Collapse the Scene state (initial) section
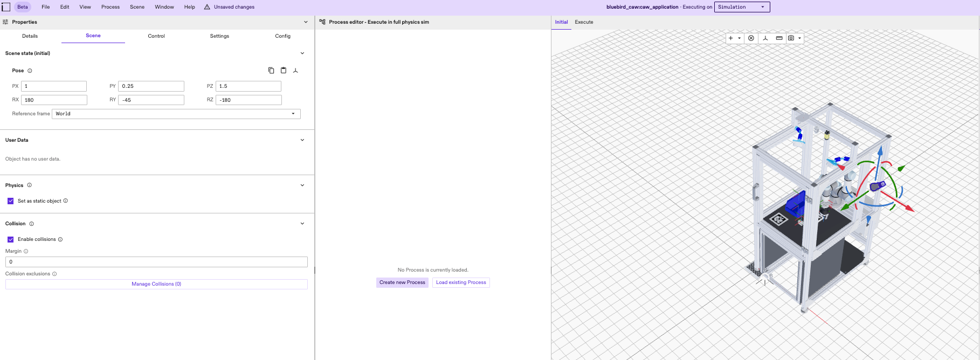This screenshot has width=980, height=360. 302,53
